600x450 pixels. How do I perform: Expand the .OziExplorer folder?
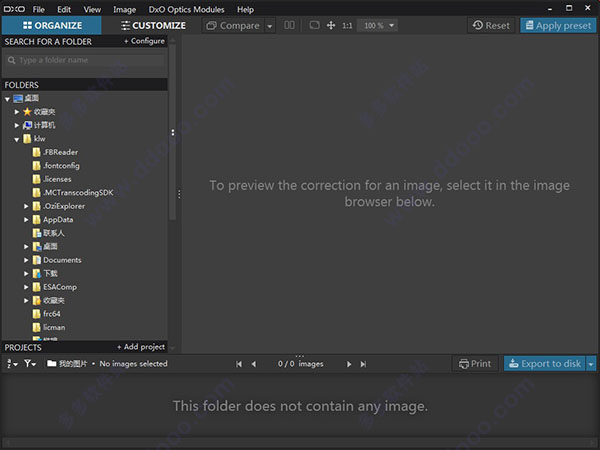point(26,206)
